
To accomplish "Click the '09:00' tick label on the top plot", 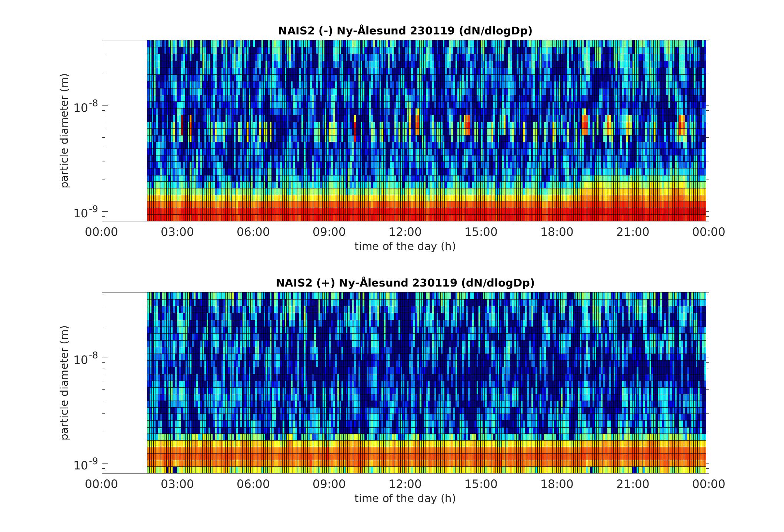I will coord(329,232).
